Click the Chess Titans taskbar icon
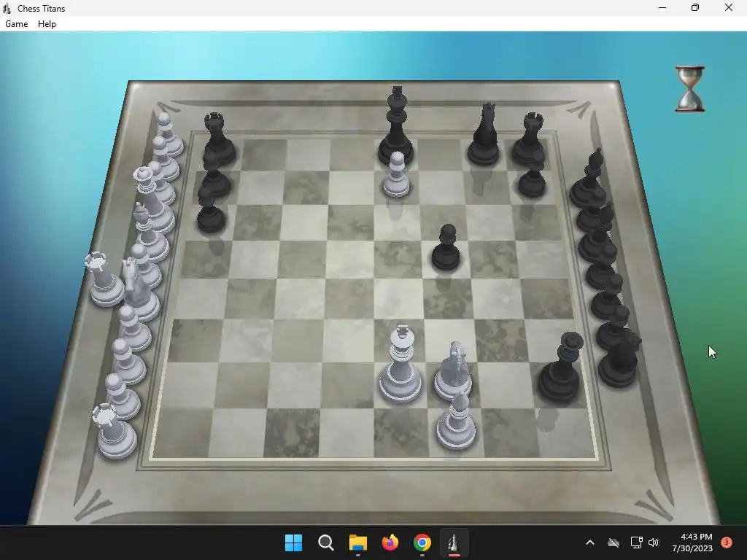The image size is (747, 560). click(454, 542)
